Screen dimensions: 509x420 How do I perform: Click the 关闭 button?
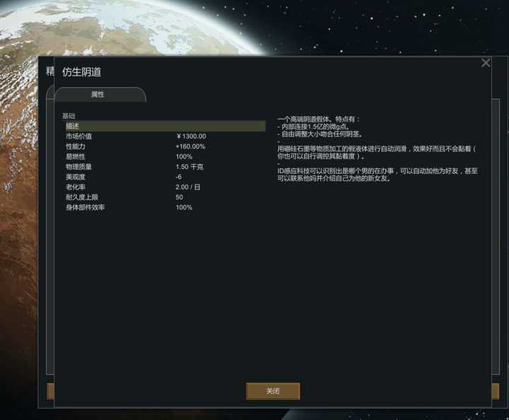[x=273, y=391]
